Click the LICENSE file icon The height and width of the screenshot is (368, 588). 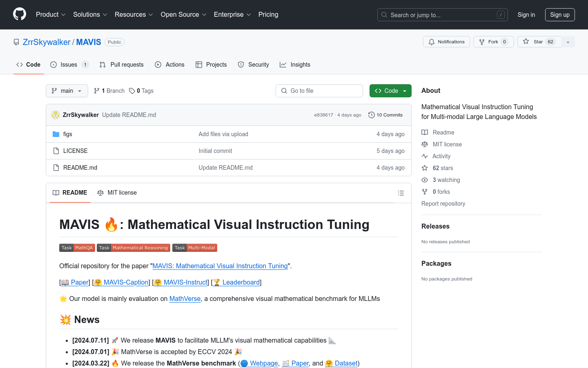point(56,151)
